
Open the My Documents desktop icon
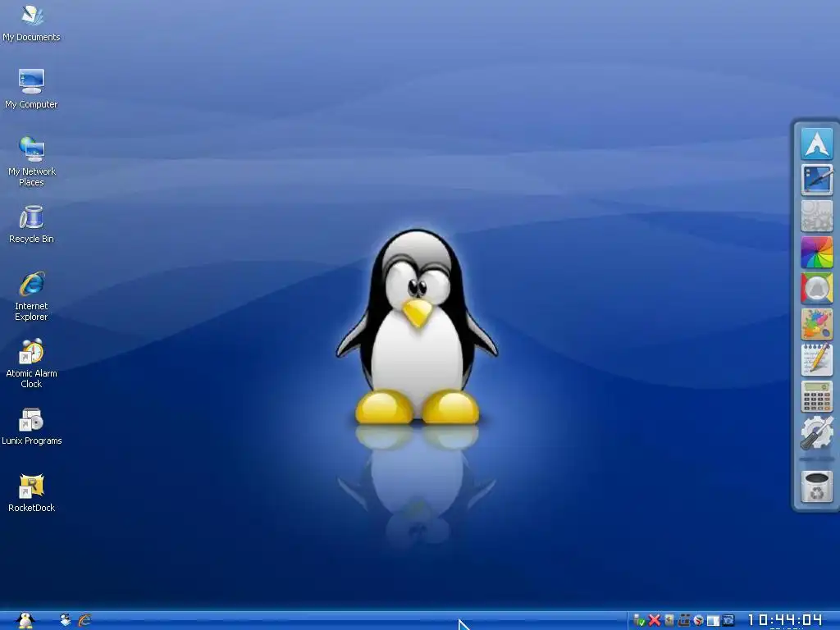click(31, 24)
